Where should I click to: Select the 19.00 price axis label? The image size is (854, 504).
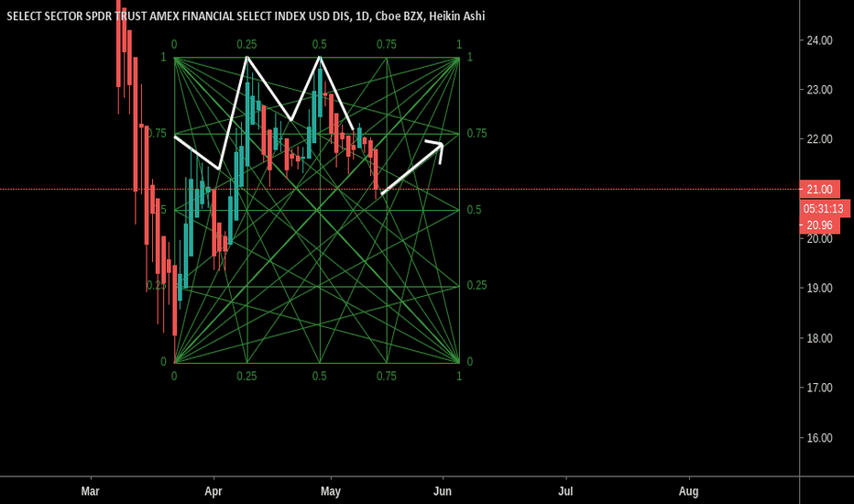click(x=820, y=289)
